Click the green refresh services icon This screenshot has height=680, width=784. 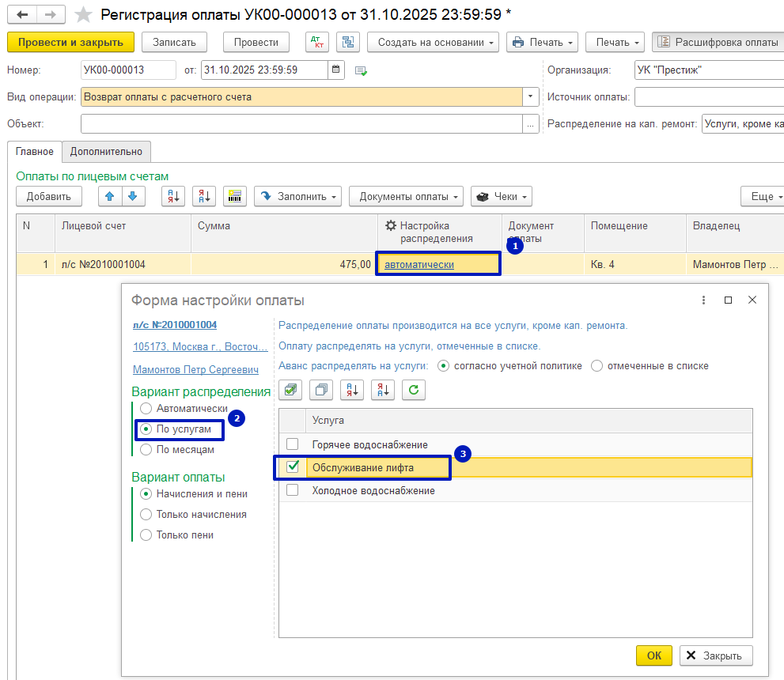point(413,389)
